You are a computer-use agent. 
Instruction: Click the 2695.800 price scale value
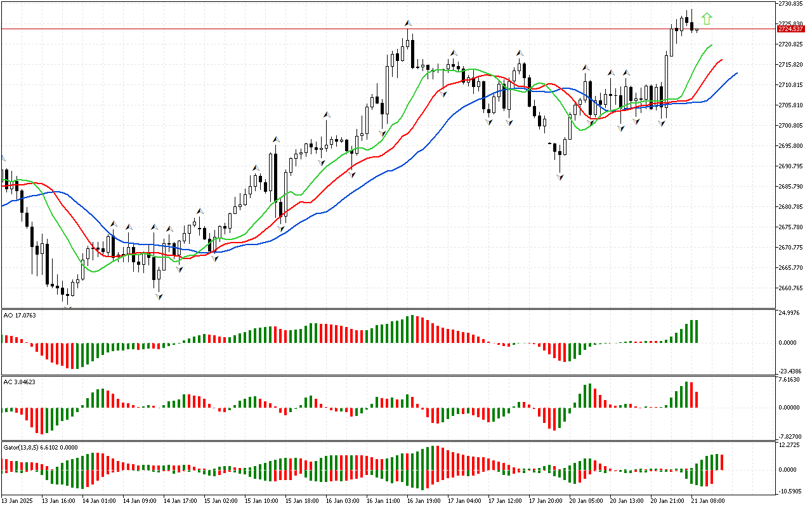click(x=791, y=146)
